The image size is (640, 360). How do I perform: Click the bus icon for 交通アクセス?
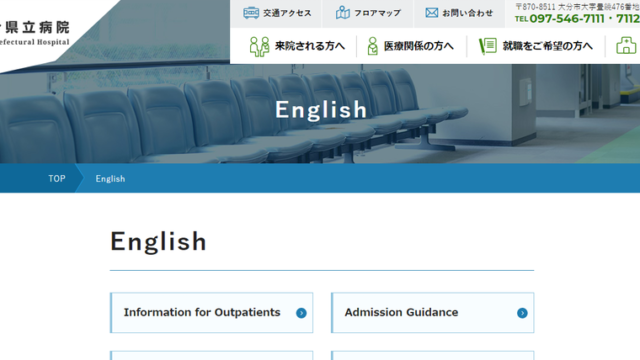tap(251, 13)
